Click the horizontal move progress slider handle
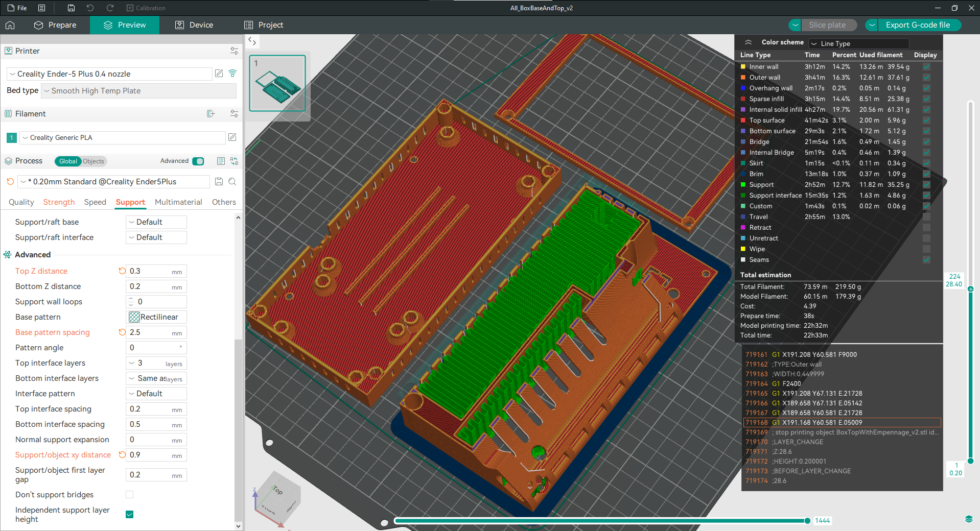 pos(807,521)
